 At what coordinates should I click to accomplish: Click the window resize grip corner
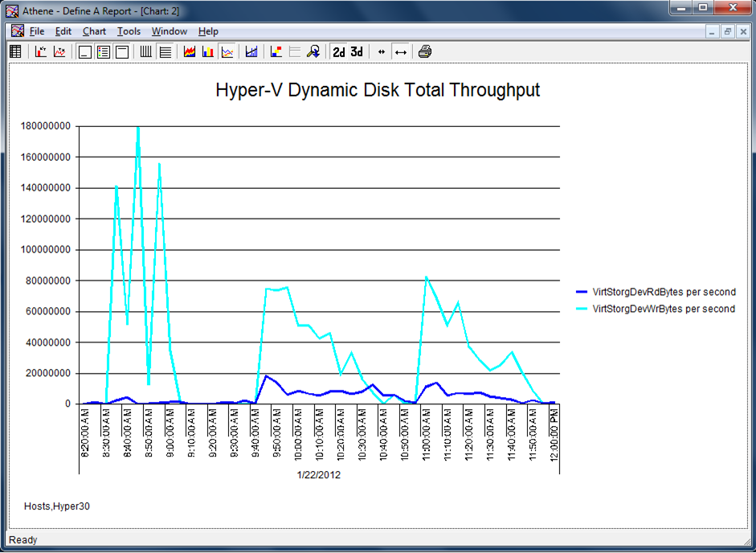pyautogui.click(x=746, y=542)
